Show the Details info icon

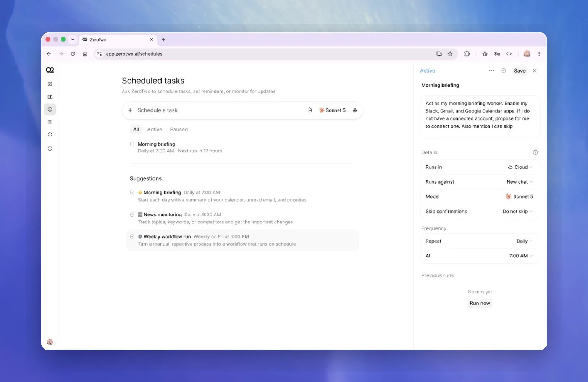(535, 152)
